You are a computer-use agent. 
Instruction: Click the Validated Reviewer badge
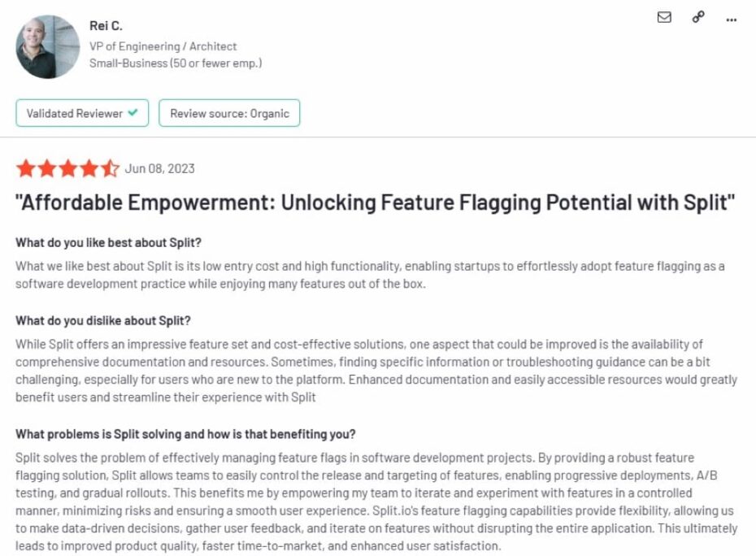click(82, 114)
